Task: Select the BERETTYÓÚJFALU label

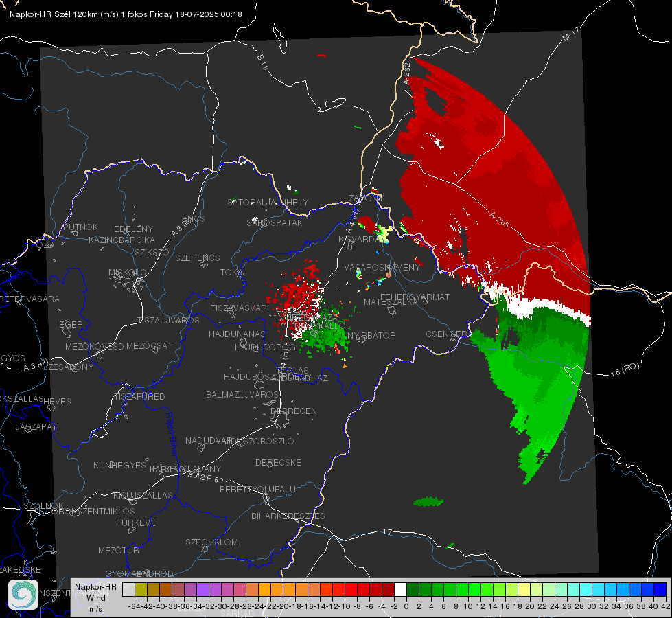Action: (257, 490)
